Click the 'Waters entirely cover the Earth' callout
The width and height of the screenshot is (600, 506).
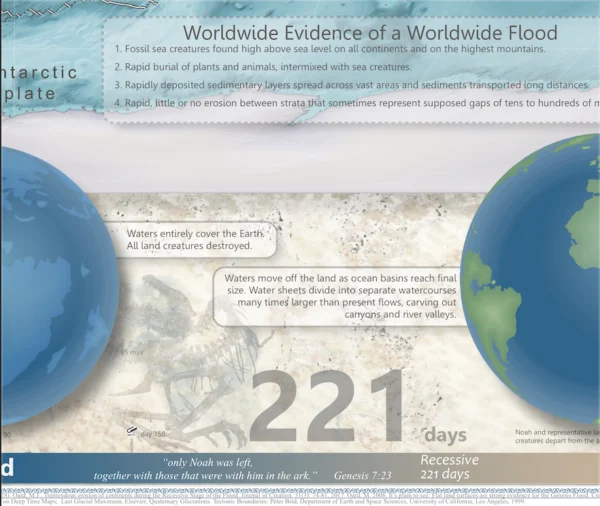tap(195, 240)
